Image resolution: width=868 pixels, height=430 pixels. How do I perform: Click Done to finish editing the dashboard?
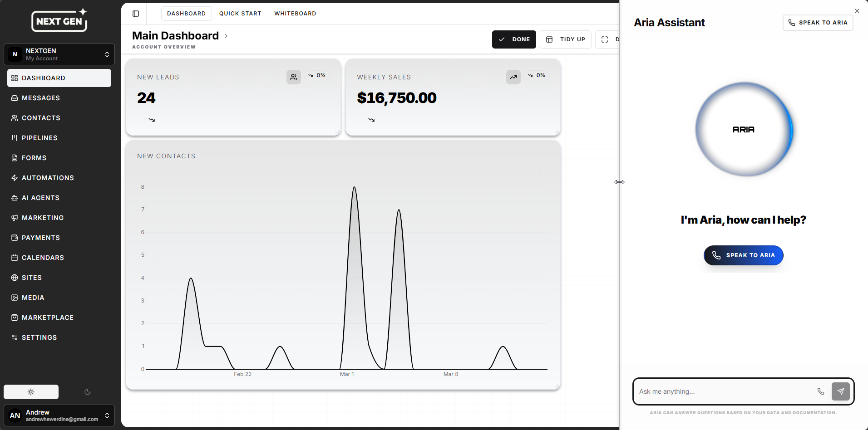(x=514, y=39)
